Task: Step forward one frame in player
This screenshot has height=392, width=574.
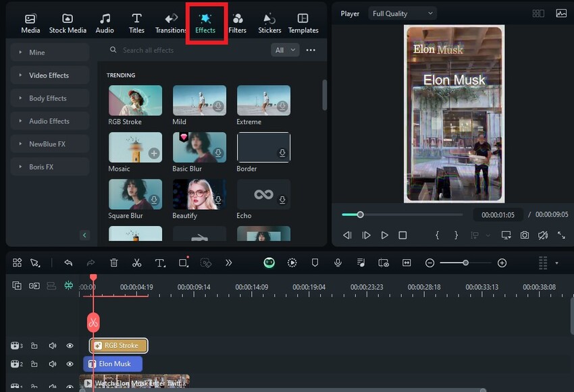Action: (x=366, y=235)
